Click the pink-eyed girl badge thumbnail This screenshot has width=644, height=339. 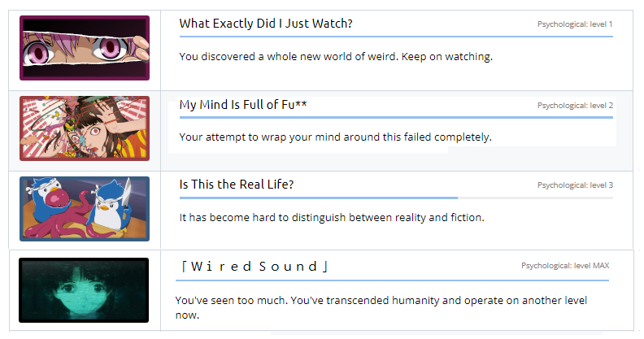pos(85,48)
